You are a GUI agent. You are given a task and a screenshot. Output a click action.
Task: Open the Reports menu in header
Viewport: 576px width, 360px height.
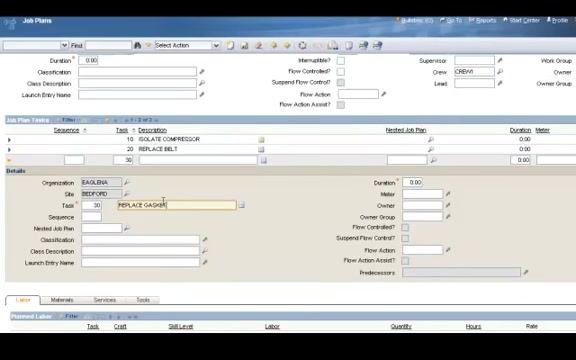point(483,20)
